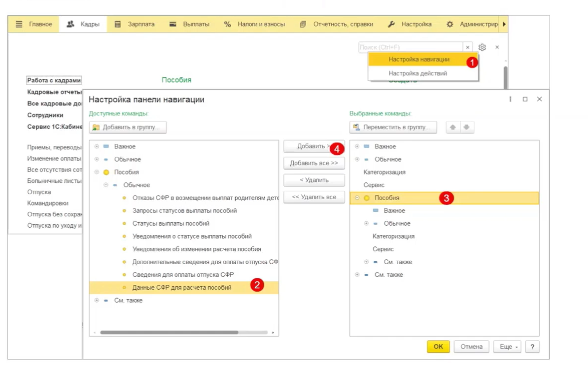This screenshot has height=374, width=588.
Task: Click the vertical scrollbar of background panel
Action: (x=506, y=77)
